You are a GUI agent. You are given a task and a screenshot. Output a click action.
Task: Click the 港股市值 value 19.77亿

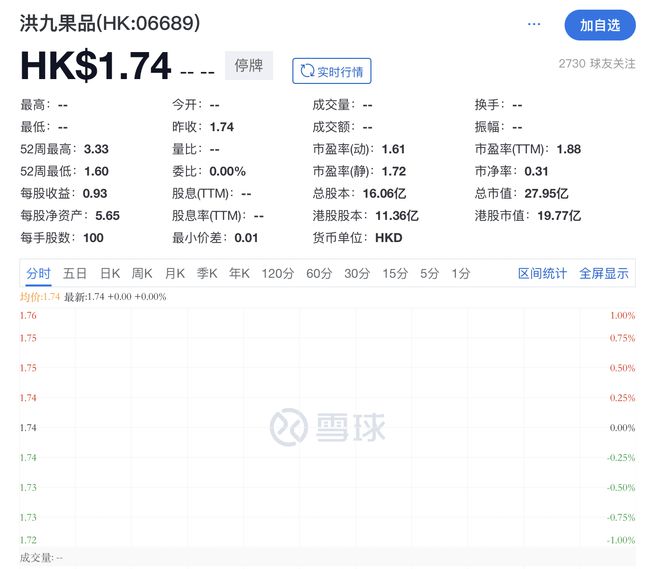tap(559, 215)
